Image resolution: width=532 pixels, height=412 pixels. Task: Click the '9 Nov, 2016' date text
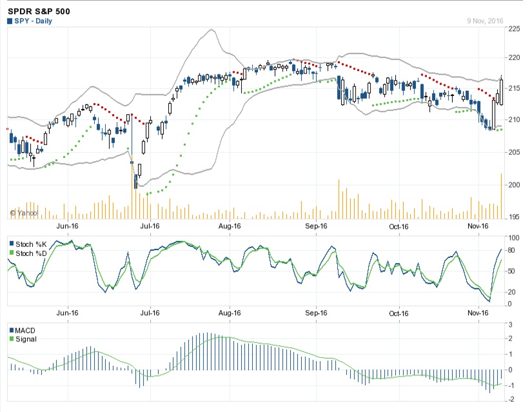point(485,21)
